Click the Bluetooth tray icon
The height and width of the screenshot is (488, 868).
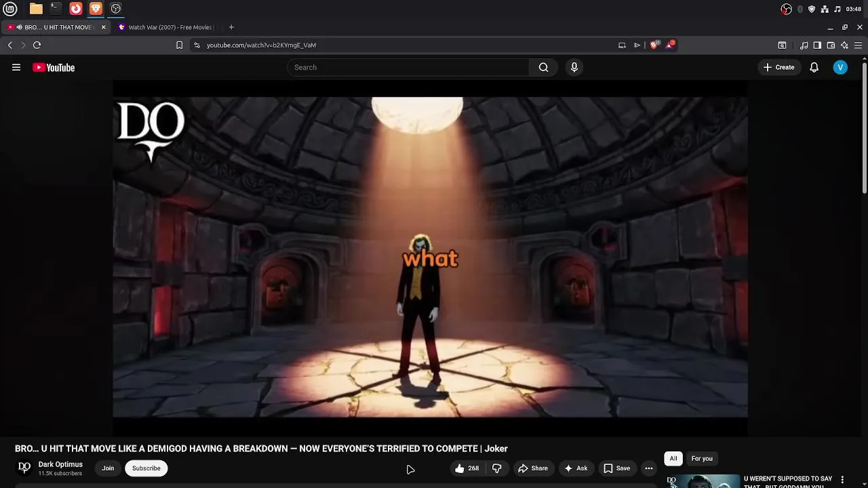tap(800, 9)
